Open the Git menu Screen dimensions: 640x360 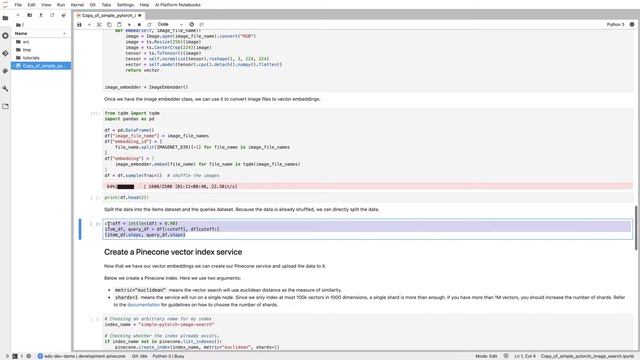pos(93,5)
